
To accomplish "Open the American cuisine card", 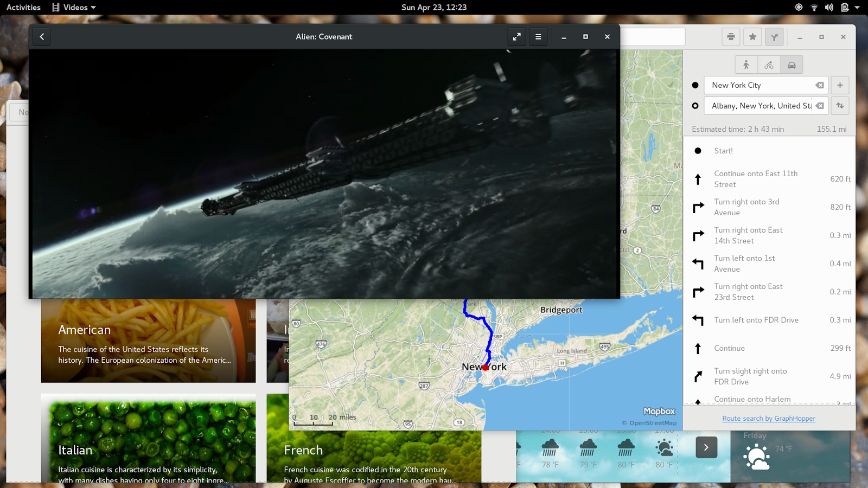I will [148, 341].
